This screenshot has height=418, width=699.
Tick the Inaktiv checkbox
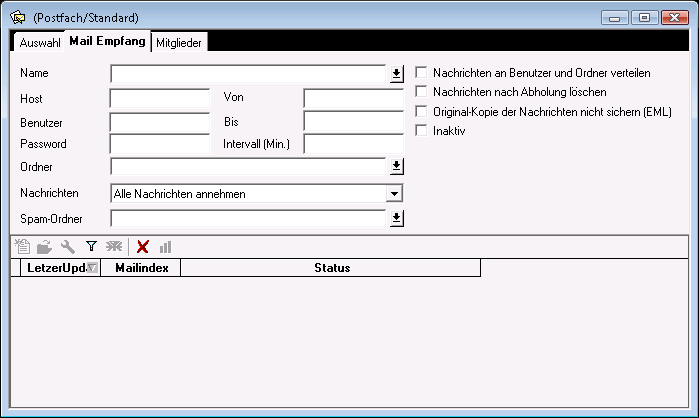pos(421,130)
